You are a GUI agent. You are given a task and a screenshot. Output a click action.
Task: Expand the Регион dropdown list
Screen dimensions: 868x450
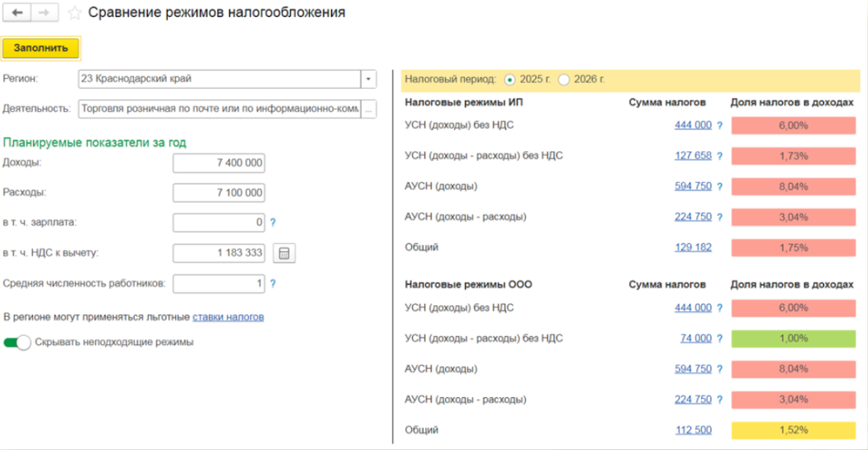pos(368,79)
